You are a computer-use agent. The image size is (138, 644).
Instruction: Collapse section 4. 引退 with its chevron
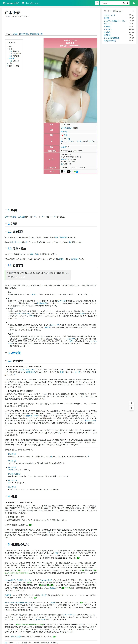click(x=6, y=496)
